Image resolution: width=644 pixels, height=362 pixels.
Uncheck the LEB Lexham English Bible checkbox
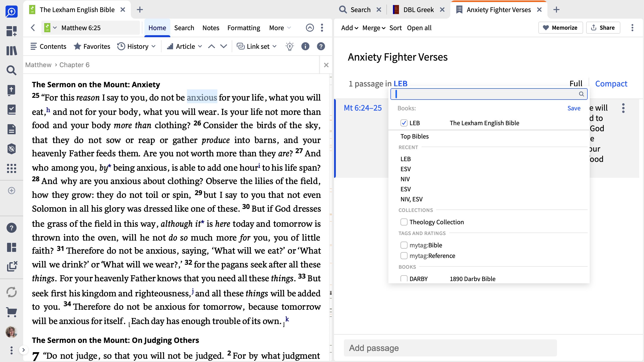click(404, 123)
